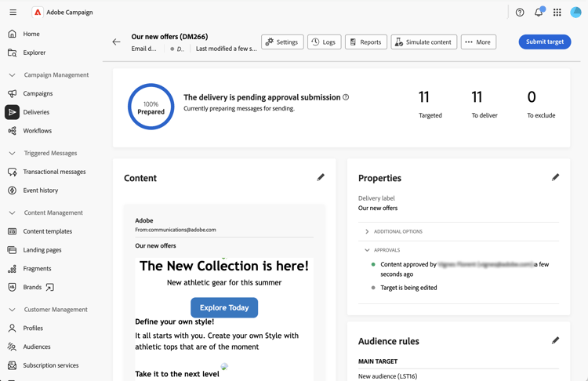
Task: Go to Audiences in the sidebar
Action: [x=37, y=347]
